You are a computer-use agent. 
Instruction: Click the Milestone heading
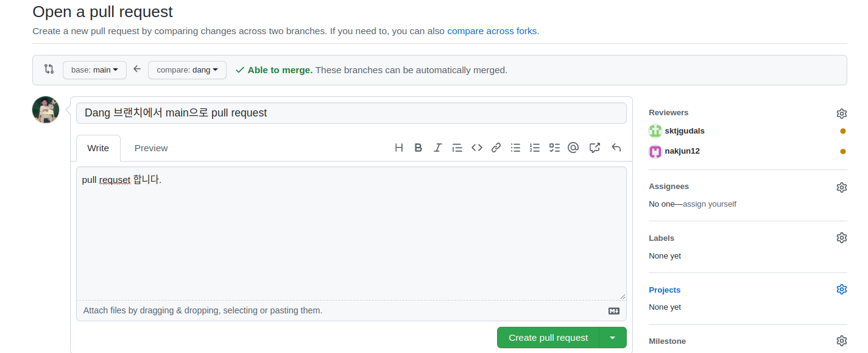(x=667, y=341)
